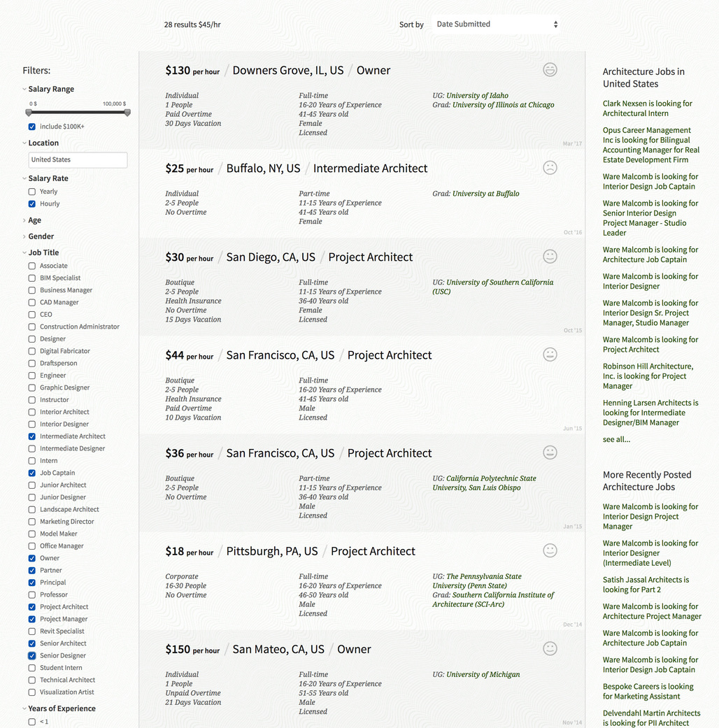The width and height of the screenshot is (719, 728).
Task: Expand the Gender filter section
Action: pyautogui.click(x=41, y=236)
